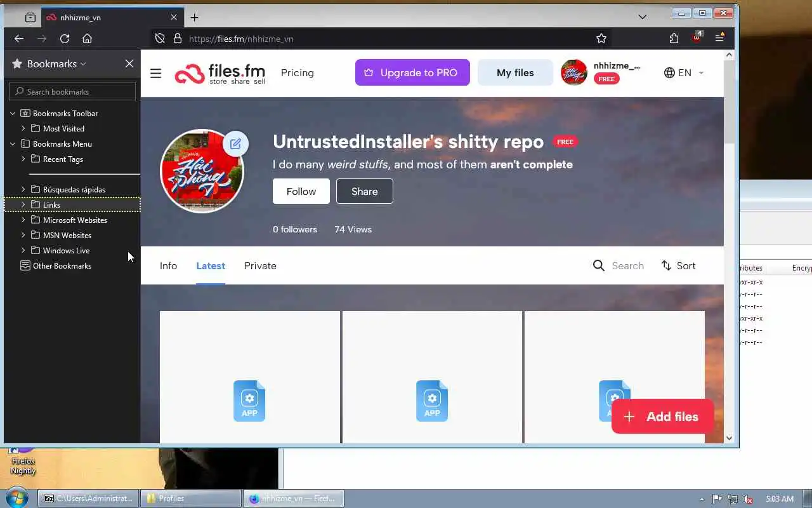This screenshot has height=508, width=812.
Task: Click the My files button
Action: click(x=515, y=72)
